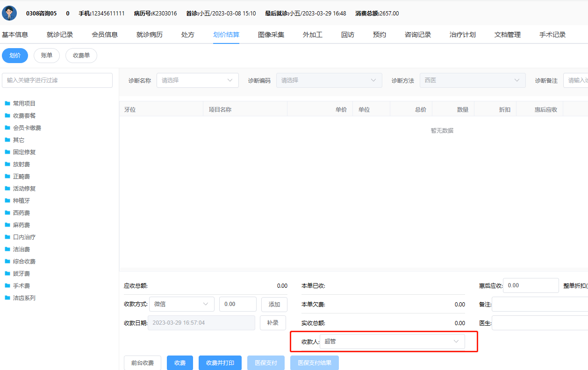
Task: Switch to 咨询记录 tab
Action: pos(418,35)
